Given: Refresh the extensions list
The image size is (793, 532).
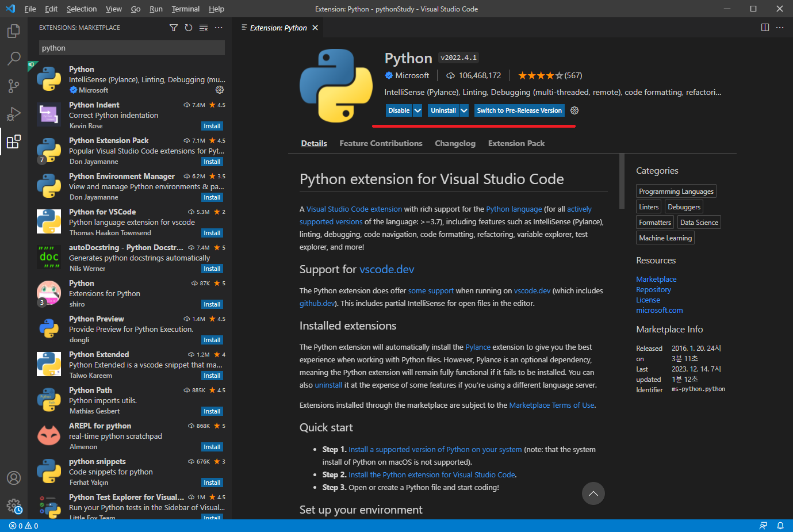Looking at the screenshot, I should click(x=189, y=28).
